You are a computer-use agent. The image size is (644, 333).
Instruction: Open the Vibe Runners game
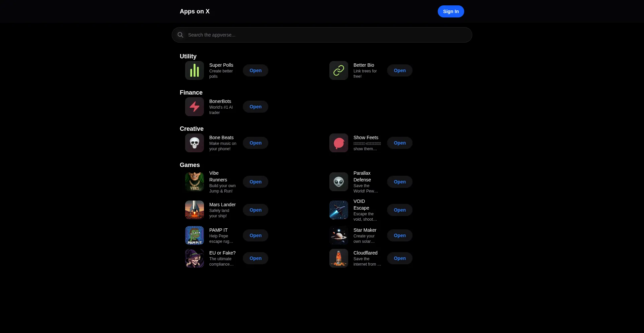pyautogui.click(x=256, y=182)
